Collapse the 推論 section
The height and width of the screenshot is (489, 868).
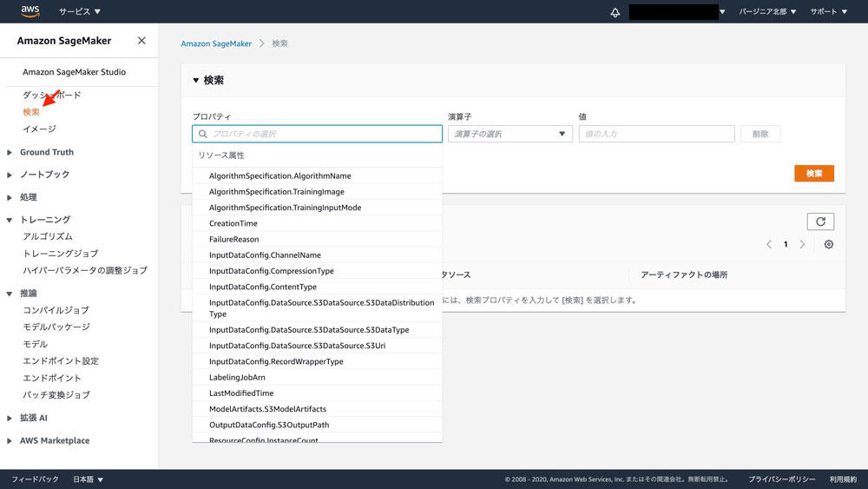(x=10, y=294)
